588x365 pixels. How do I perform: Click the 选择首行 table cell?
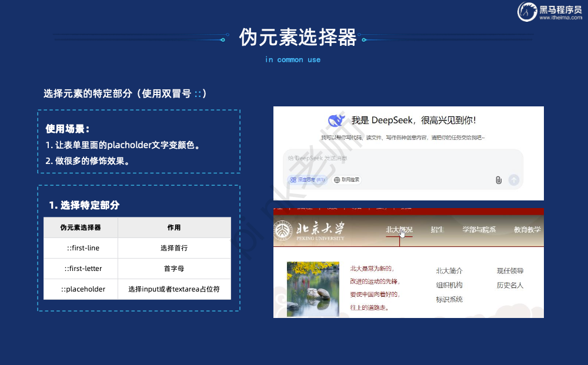(x=175, y=247)
